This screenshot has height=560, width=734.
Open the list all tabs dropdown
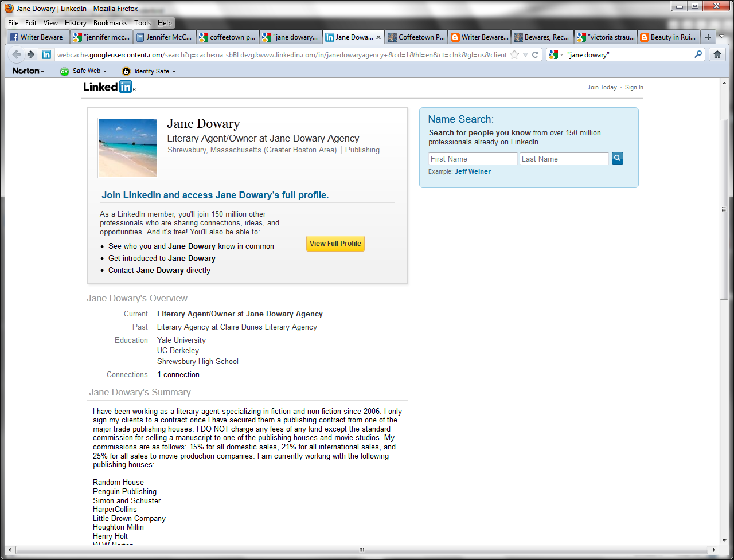pos(723,37)
